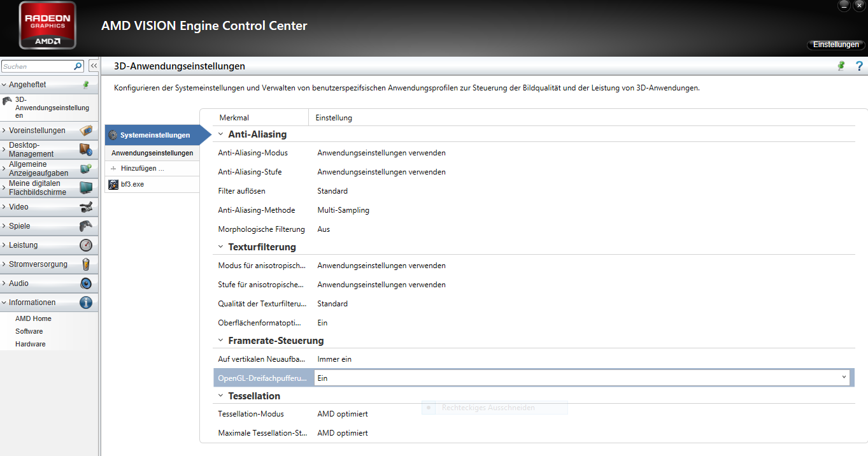Collapse the Anti-Aliasing group
Screen dimensions: 868x456
coord(220,134)
